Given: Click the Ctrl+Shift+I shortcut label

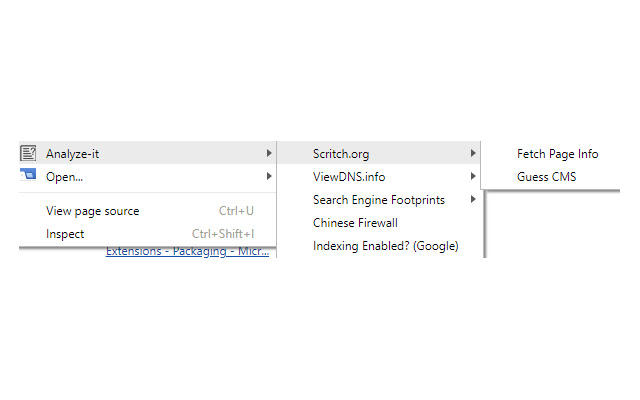Looking at the screenshot, I should [223, 234].
